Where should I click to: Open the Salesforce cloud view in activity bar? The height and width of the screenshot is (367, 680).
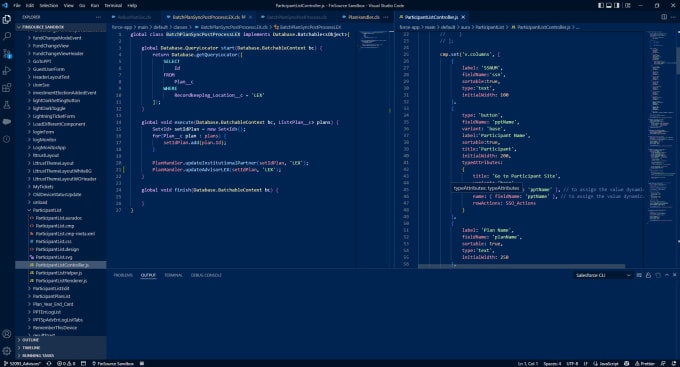pyautogui.click(x=7, y=122)
